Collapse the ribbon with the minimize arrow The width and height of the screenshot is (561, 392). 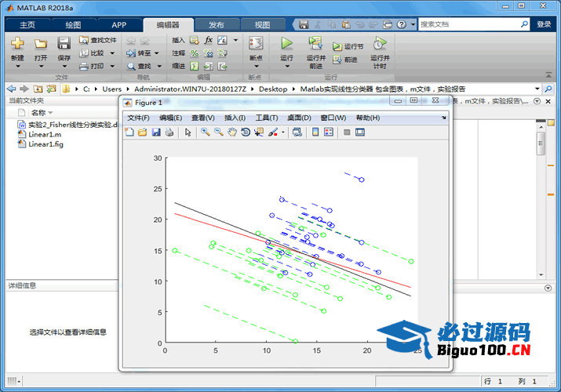pos(548,75)
